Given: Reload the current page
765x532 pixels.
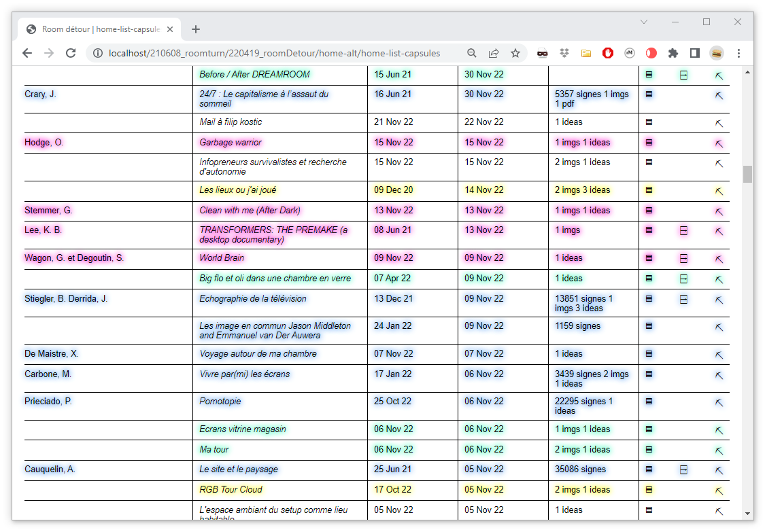Looking at the screenshot, I should point(71,53).
